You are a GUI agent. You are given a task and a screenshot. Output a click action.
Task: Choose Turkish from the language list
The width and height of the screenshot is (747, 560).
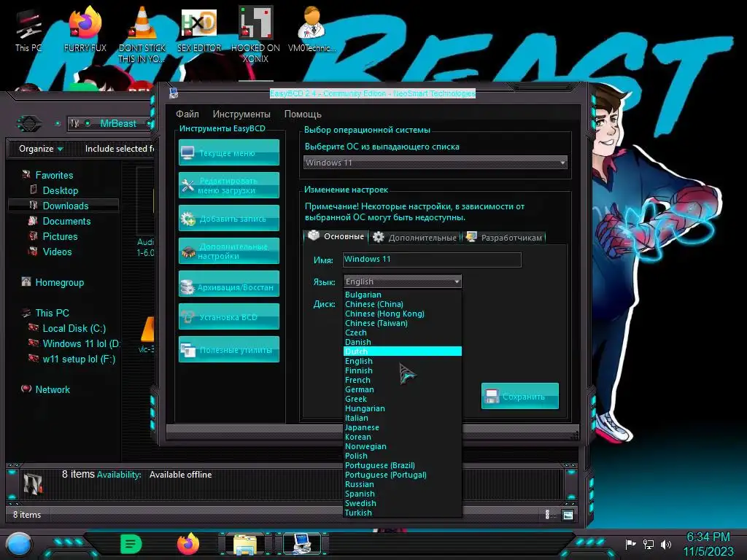tap(402, 513)
